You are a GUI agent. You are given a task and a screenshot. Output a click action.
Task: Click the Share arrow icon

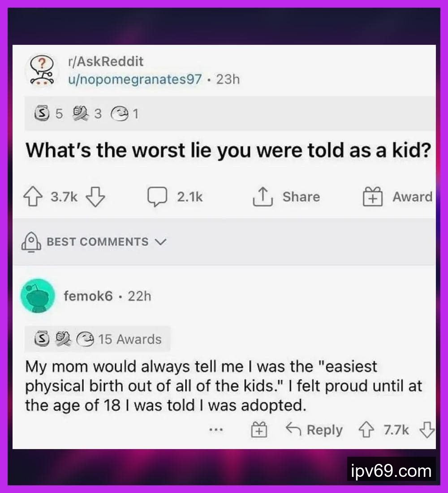point(262,197)
